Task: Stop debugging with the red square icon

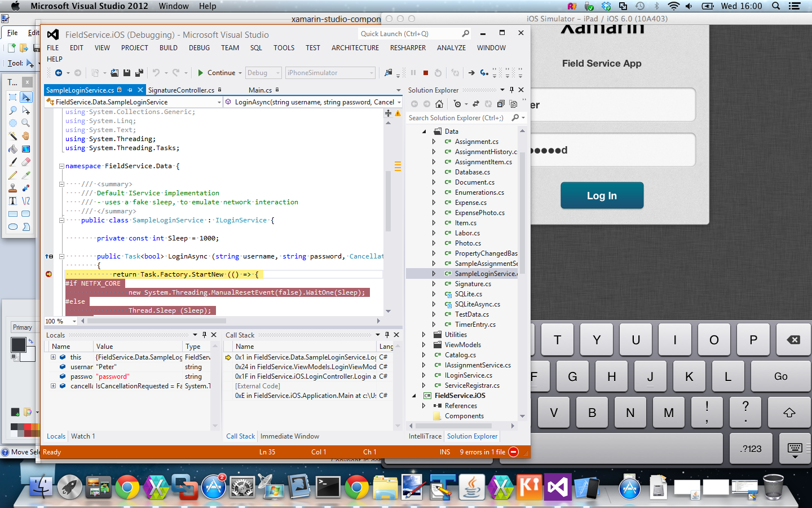Action: [x=426, y=73]
